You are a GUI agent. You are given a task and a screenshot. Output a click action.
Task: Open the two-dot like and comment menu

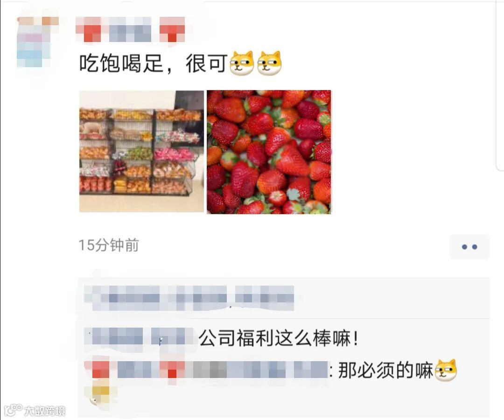tap(469, 247)
